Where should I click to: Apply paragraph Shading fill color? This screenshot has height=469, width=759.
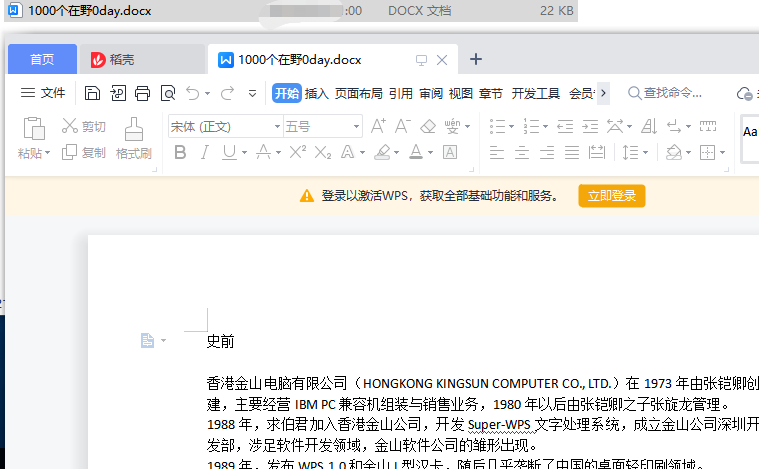[x=674, y=152]
